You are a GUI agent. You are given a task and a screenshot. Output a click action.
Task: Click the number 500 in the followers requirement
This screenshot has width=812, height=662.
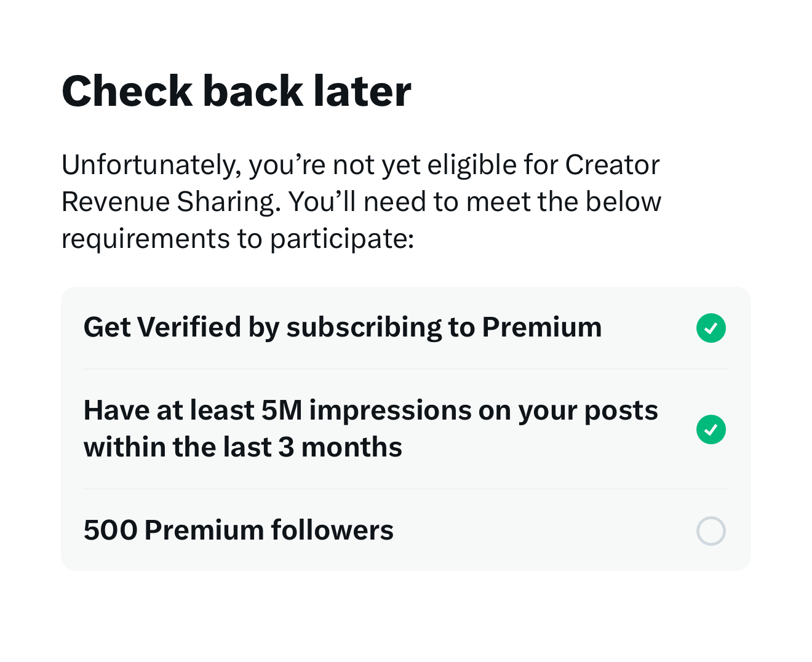(x=111, y=530)
